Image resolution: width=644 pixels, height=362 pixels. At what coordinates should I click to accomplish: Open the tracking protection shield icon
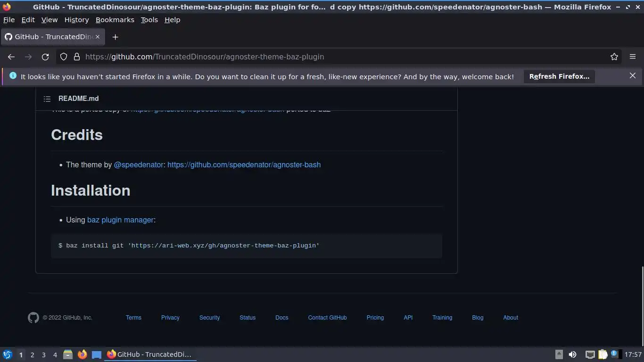click(64, 57)
